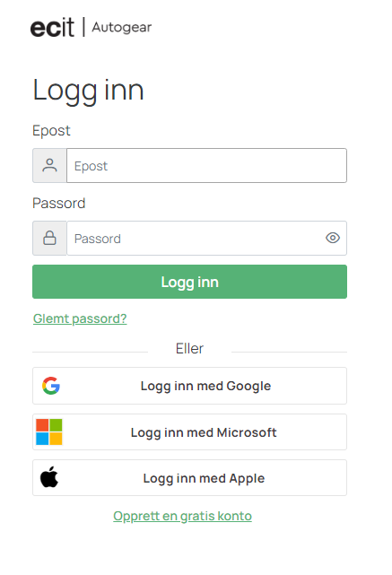Click the black Apple logo icon
The height and width of the screenshot is (575, 392).
coord(49,477)
